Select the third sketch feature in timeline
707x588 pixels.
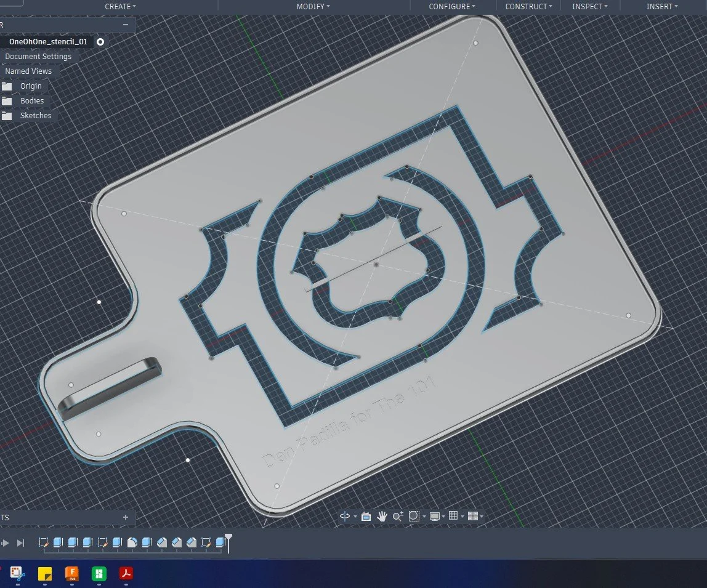[x=206, y=542]
